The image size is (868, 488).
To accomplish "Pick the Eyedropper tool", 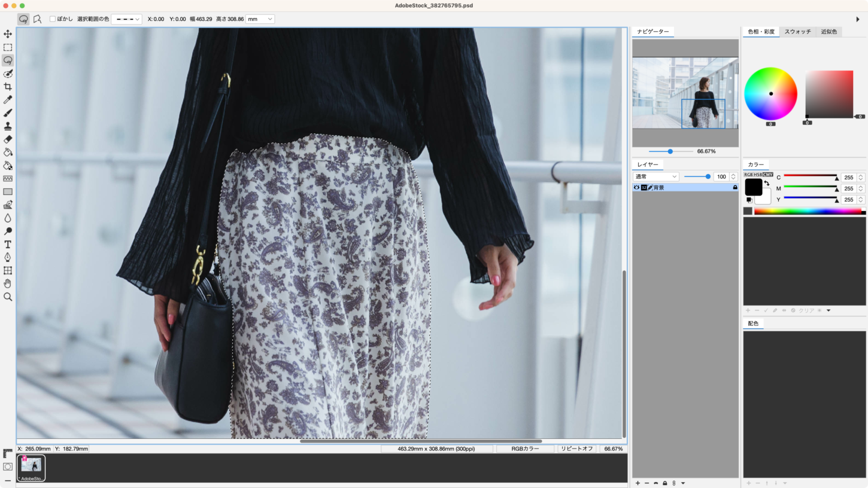I will pyautogui.click(x=8, y=100).
